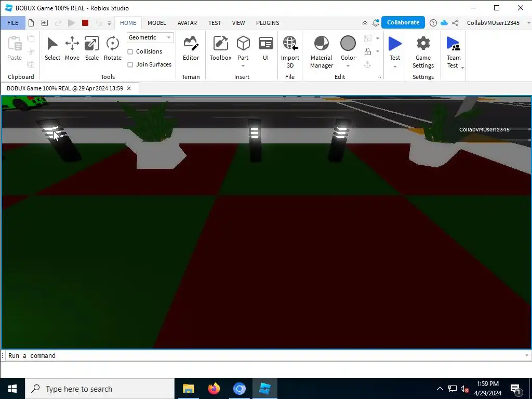Image resolution: width=532 pixels, height=399 pixels.
Task: Click the Windows Start button
Action: [x=12, y=389]
